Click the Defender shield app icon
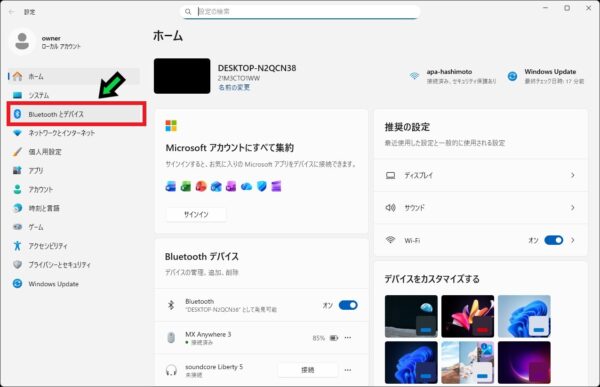The height and width of the screenshot is (387, 600). click(x=261, y=186)
